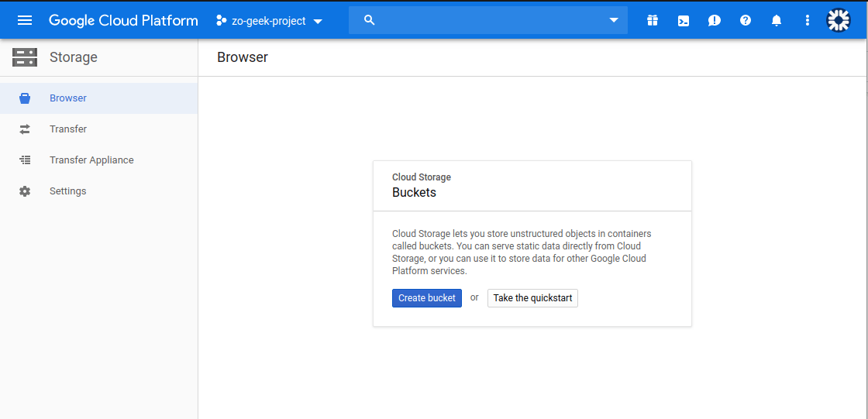Open Transfer in the sidebar

pos(98,129)
